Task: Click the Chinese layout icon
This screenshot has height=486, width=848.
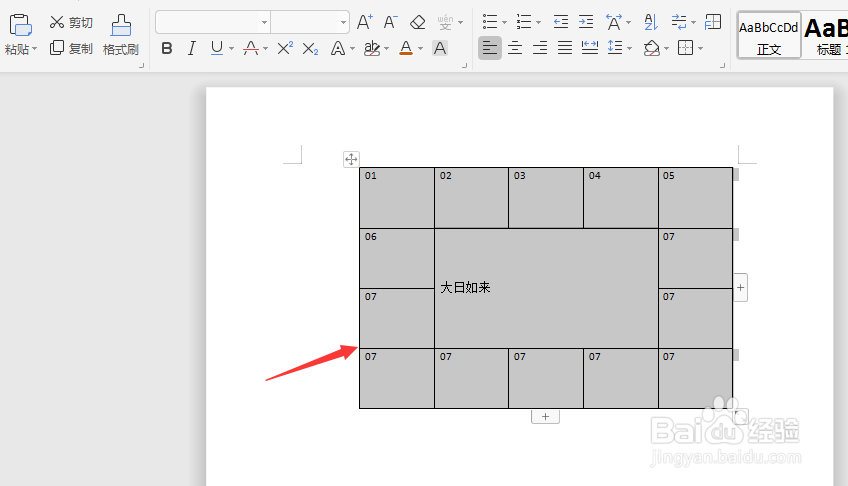Action: (614, 22)
